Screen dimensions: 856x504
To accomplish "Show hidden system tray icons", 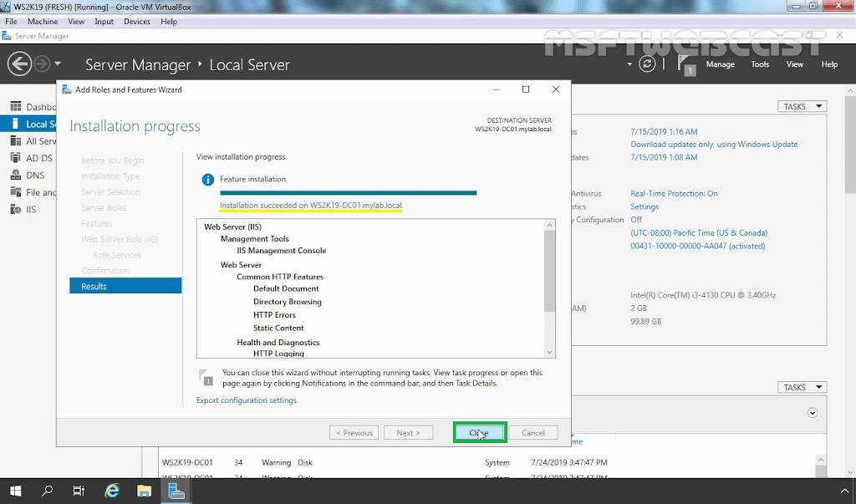I will 844,491.
